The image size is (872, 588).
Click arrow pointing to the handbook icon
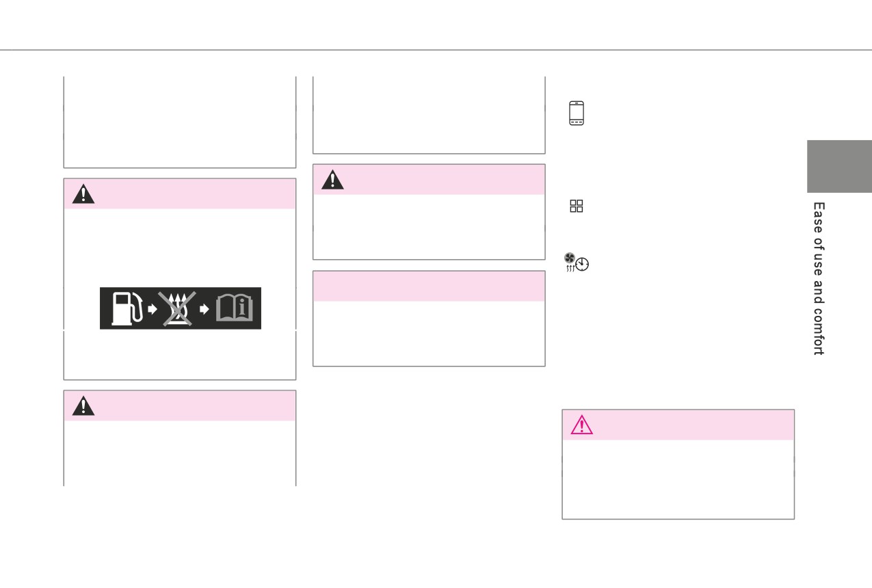[204, 309]
